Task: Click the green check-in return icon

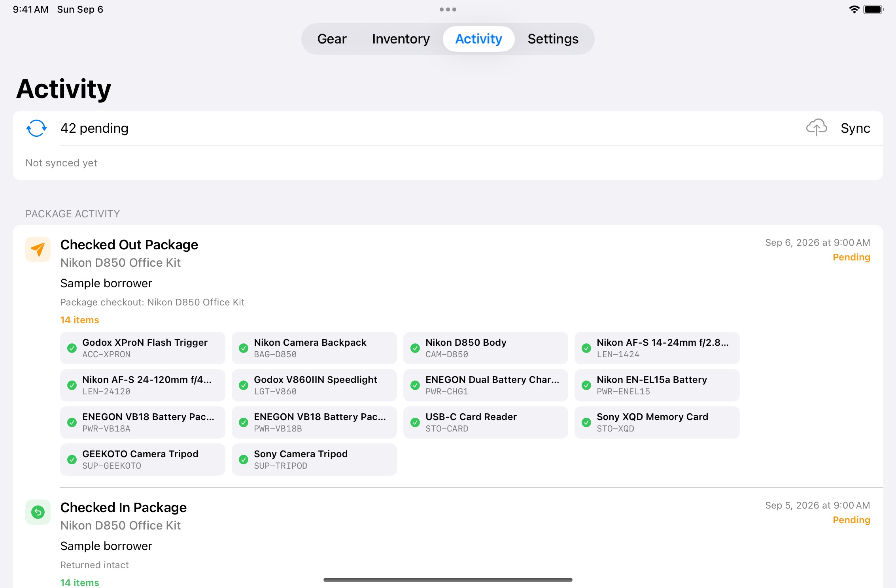Action: pos(38,512)
